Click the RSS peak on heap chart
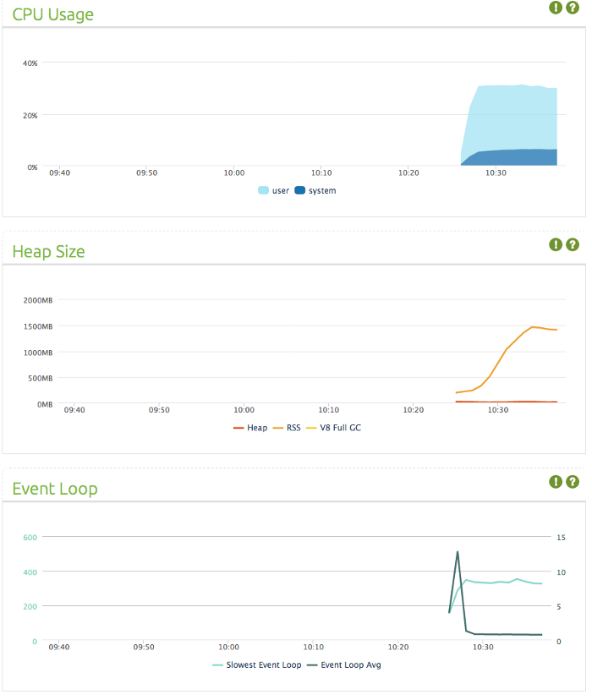 point(532,327)
